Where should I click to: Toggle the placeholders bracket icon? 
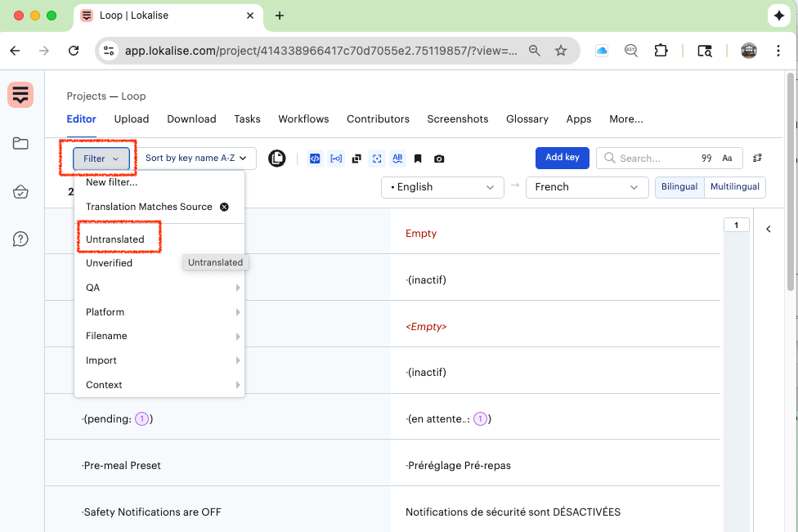coord(335,159)
